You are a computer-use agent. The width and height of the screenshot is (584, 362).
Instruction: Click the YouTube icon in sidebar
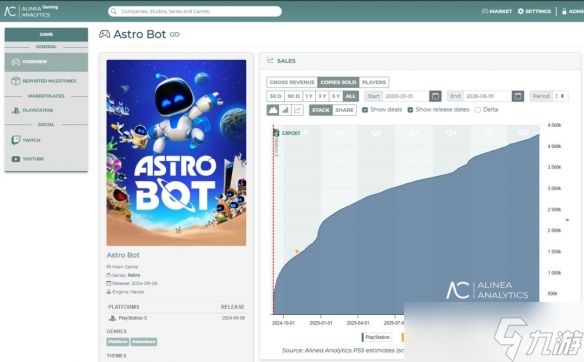(16, 159)
